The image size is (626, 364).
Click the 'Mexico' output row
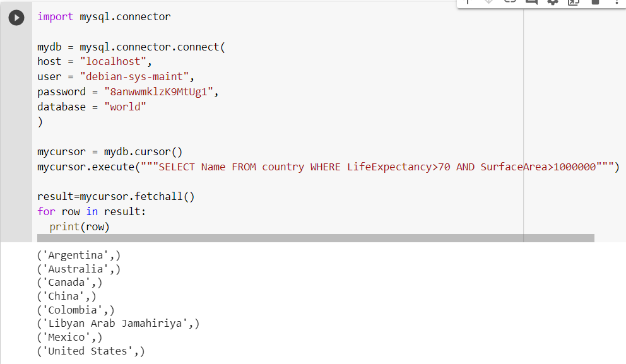69,338
